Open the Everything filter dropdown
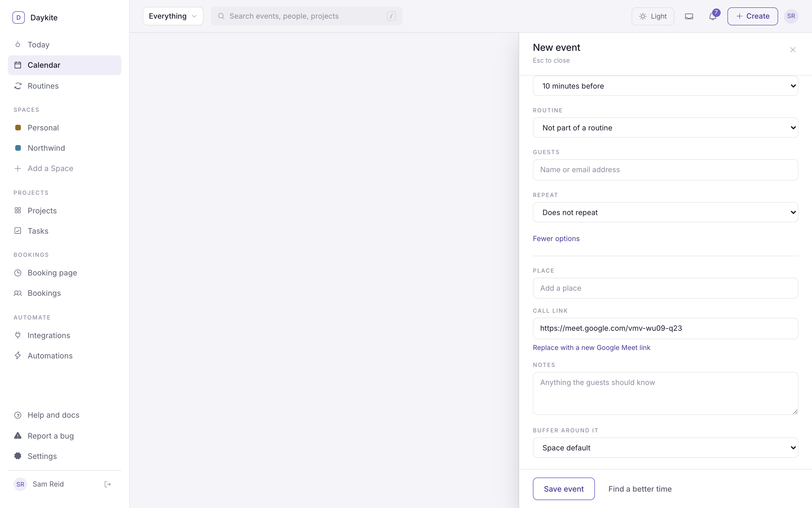 click(173, 16)
